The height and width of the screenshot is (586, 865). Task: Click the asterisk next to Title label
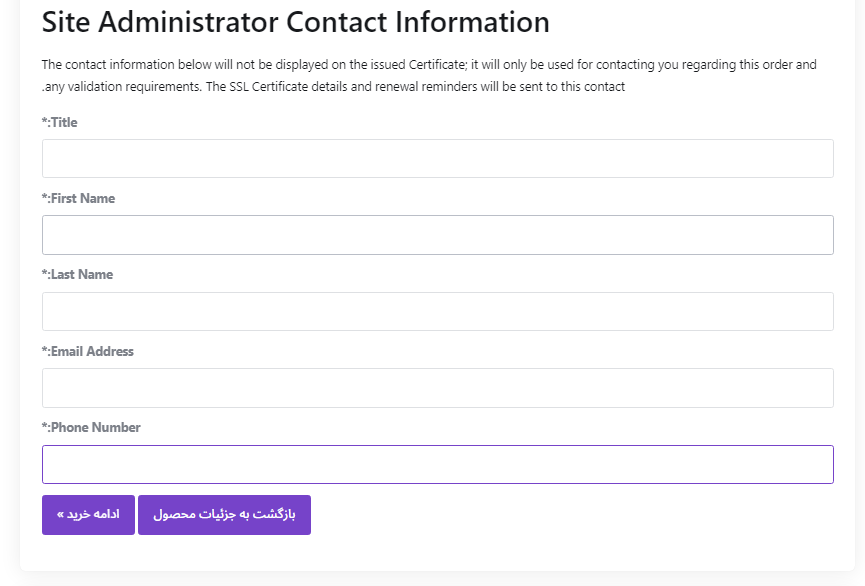42,122
